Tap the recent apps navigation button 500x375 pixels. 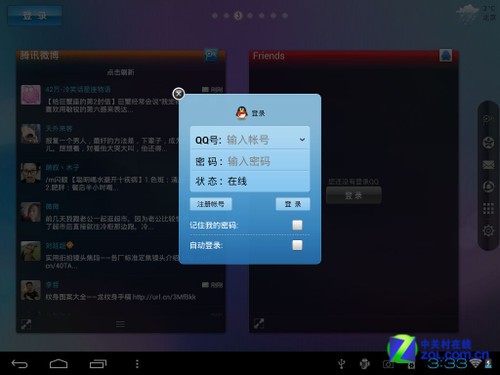tap(98, 364)
